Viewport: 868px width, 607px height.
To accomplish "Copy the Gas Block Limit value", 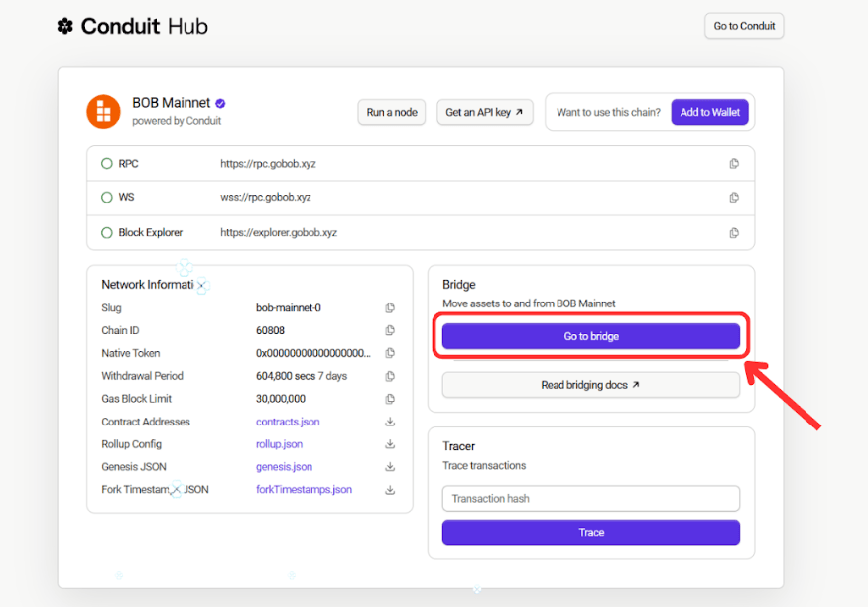I will tap(390, 399).
